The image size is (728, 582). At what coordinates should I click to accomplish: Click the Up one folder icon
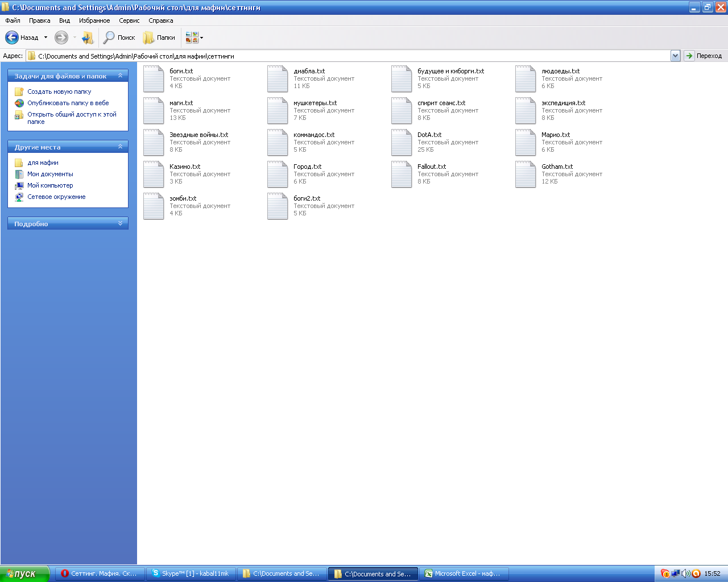click(x=87, y=38)
